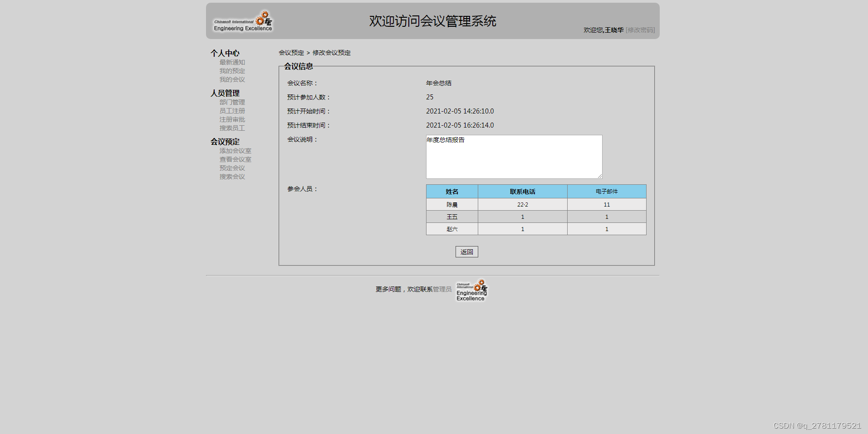Click the 人员管理 section heading

pyautogui.click(x=225, y=93)
